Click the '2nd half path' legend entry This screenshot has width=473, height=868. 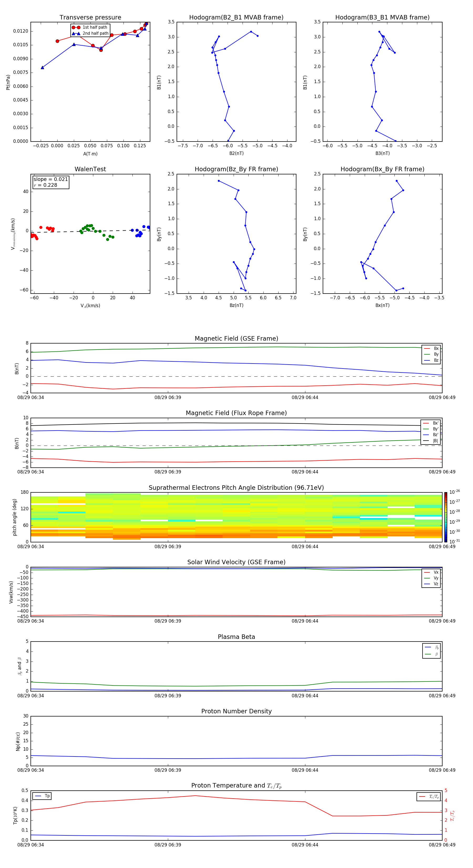pyautogui.click(x=90, y=33)
